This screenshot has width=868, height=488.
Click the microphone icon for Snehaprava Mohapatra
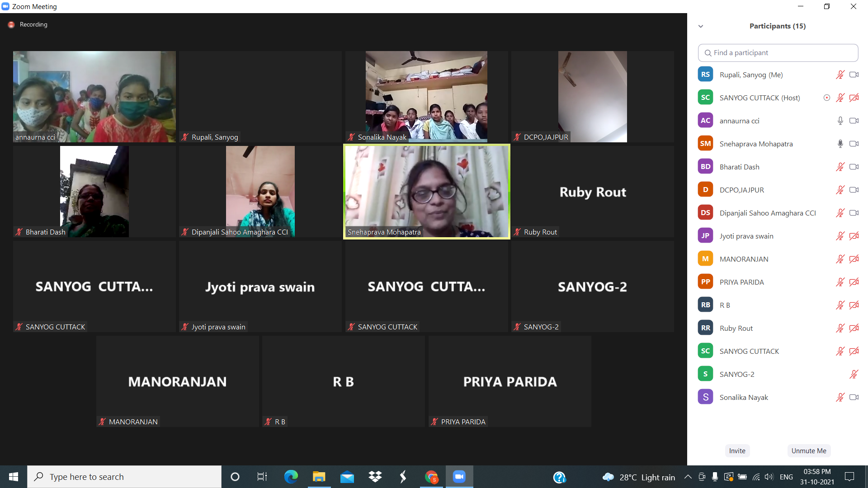pyautogui.click(x=840, y=144)
